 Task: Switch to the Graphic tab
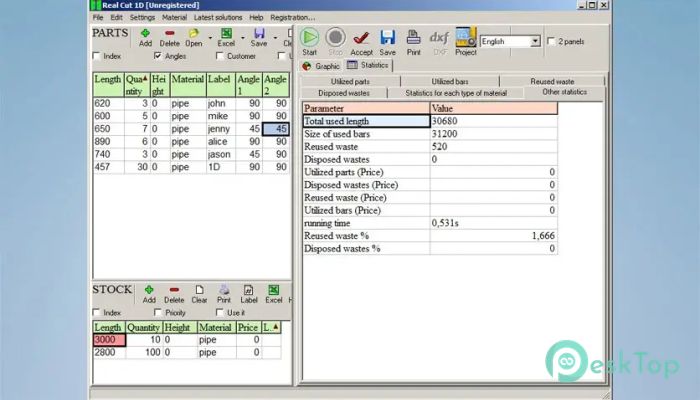[x=321, y=66]
